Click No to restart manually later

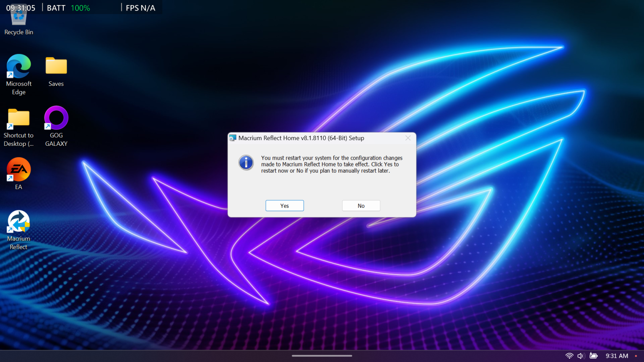pyautogui.click(x=361, y=206)
